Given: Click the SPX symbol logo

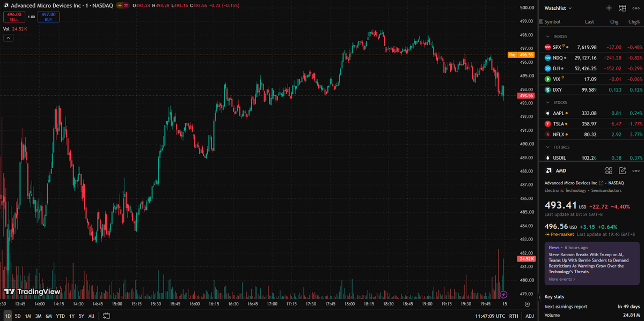Looking at the screenshot, I should point(547,47).
